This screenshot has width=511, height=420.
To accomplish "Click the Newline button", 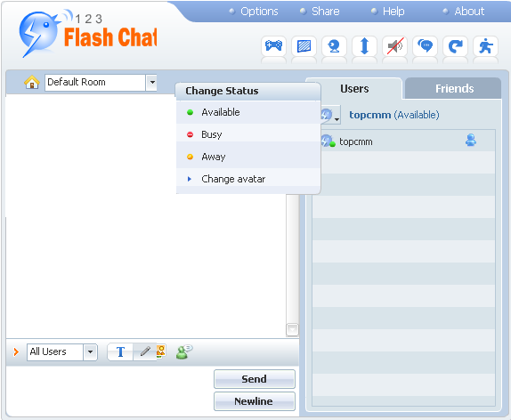I will point(255,401).
